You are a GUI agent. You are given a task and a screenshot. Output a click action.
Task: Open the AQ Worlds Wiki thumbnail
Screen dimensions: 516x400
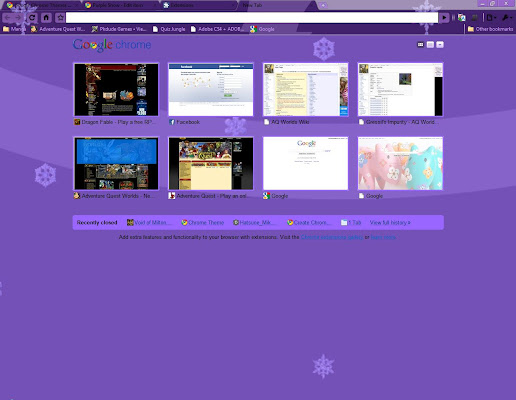[306, 90]
